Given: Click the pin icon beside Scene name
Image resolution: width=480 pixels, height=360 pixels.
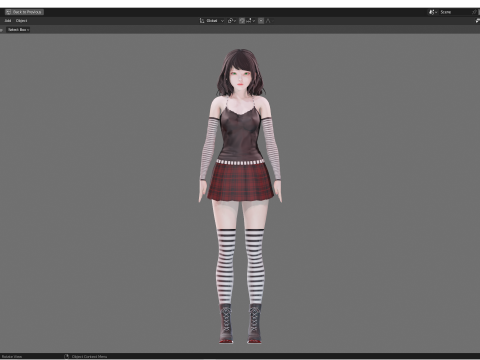Looking at the screenshot, I should 474,12.
